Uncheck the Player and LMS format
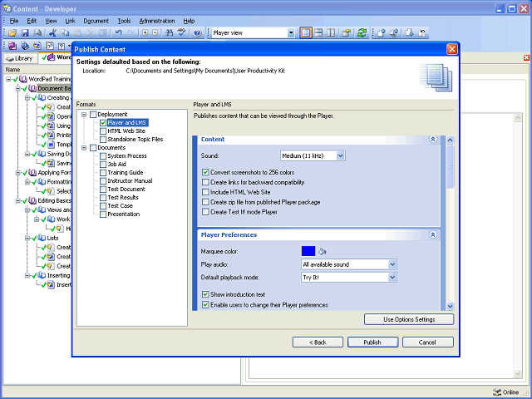Image resolution: width=532 pixels, height=399 pixels. [103, 123]
